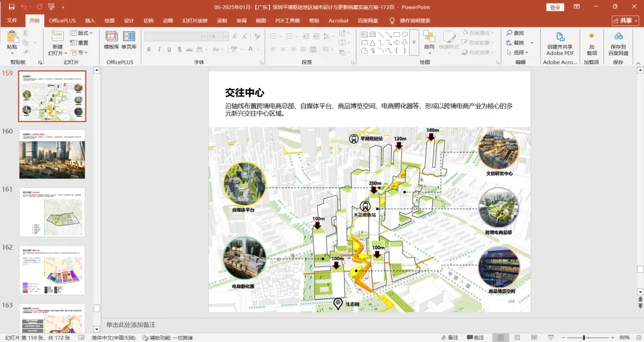Click the Clear All Formatting icon
This screenshot has height=342, width=644.
point(257,36)
